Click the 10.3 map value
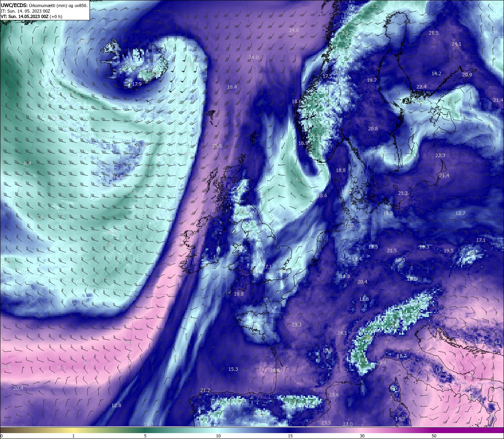Viewport: 504px width, 439px height. (x=424, y=247)
